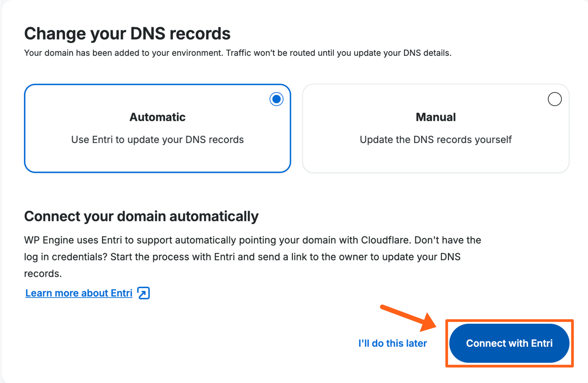Click the Automatic option card
This screenshot has height=383, width=588.
tap(157, 128)
